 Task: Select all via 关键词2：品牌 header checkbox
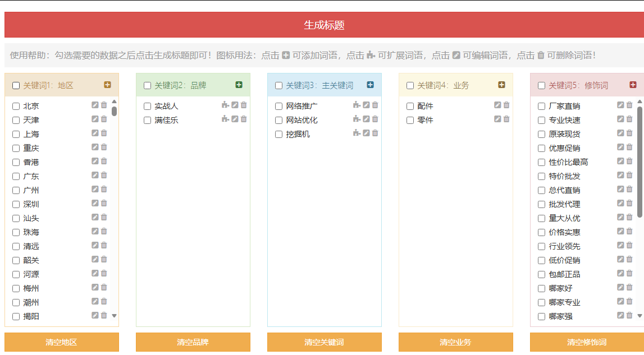147,86
